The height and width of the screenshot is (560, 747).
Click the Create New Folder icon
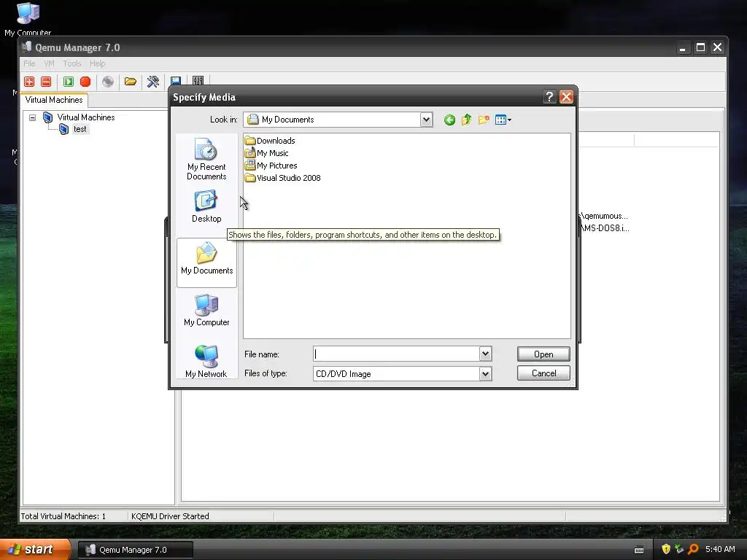[x=484, y=120]
